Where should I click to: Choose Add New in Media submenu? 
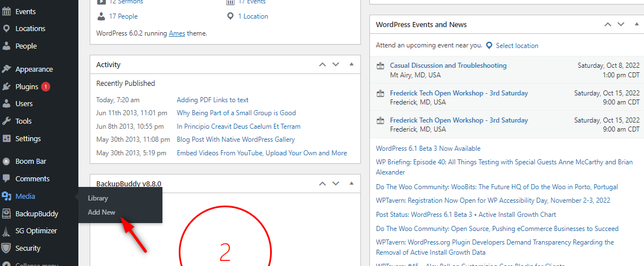102,212
